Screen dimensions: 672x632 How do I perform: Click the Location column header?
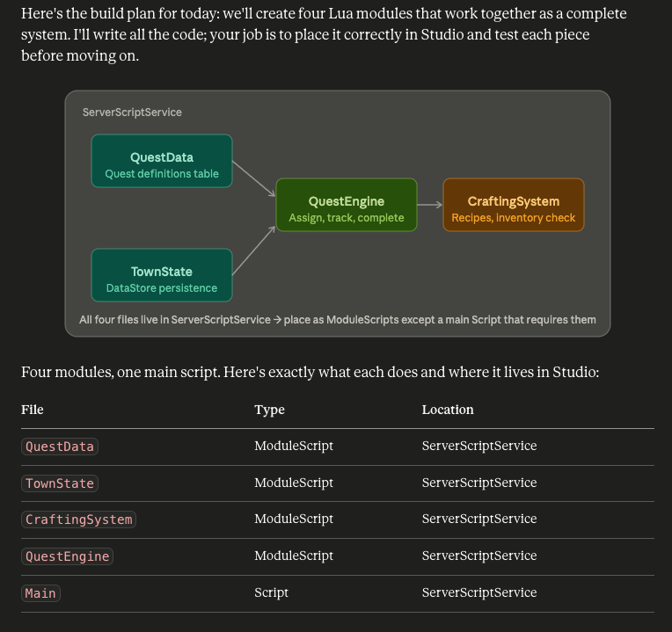click(448, 410)
